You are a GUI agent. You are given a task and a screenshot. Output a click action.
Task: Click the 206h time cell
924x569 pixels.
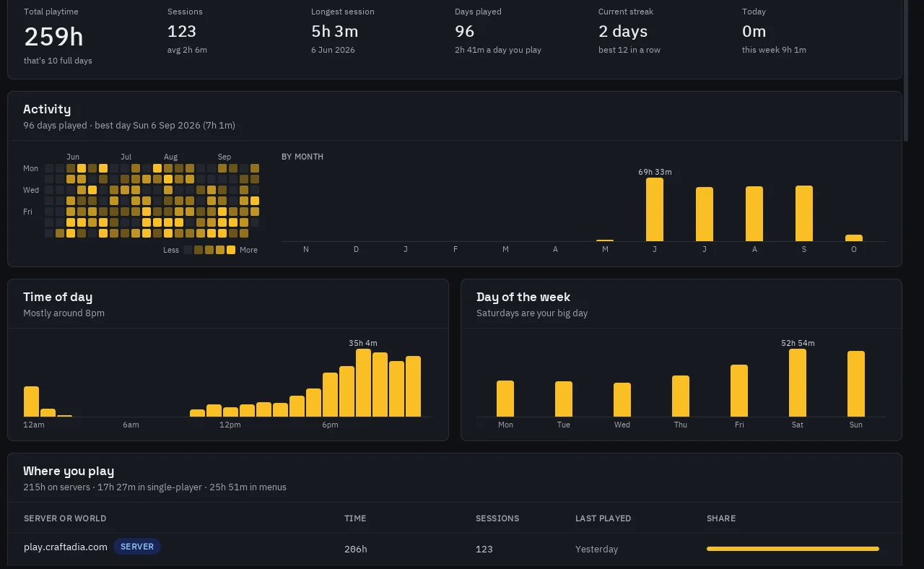[x=356, y=549]
